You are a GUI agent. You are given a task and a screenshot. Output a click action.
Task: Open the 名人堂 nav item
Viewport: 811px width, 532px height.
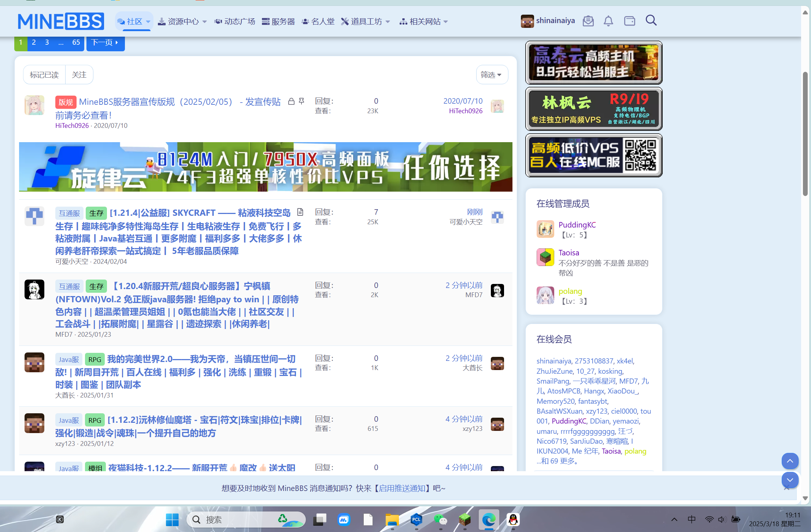pos(318,22)
